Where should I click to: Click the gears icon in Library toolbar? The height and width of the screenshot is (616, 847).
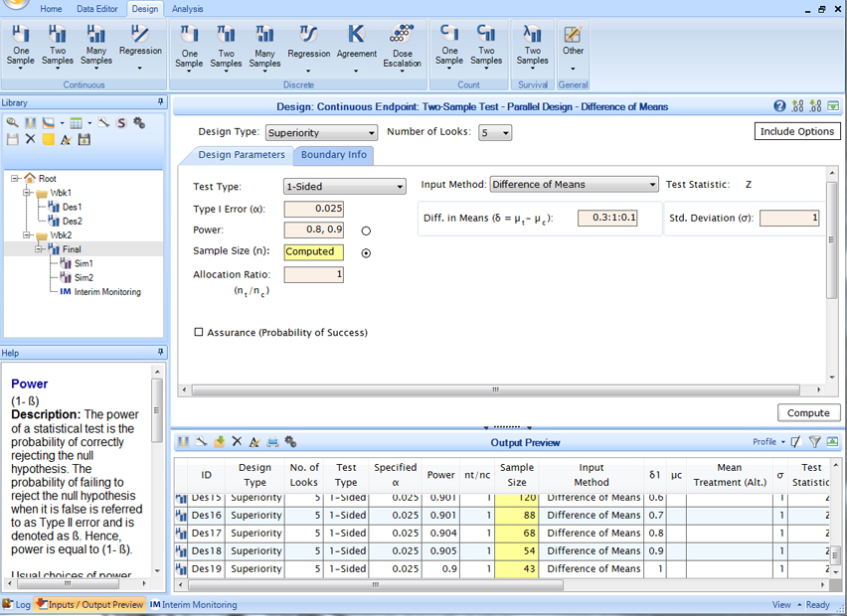tap(139, 123)
